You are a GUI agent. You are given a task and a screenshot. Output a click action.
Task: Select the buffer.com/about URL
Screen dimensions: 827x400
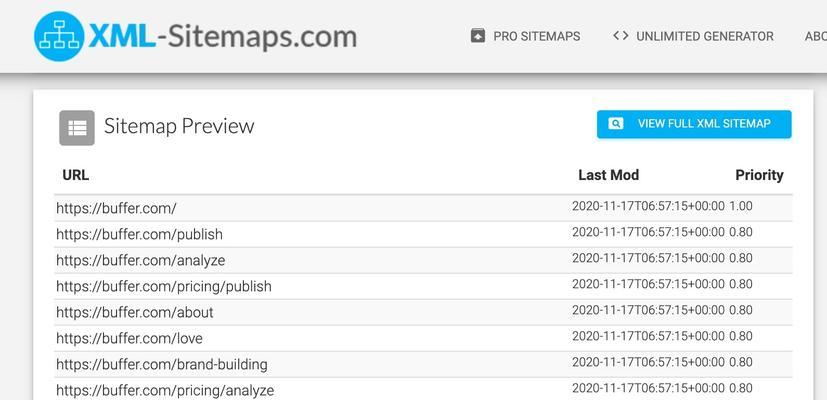pos(134,312)
